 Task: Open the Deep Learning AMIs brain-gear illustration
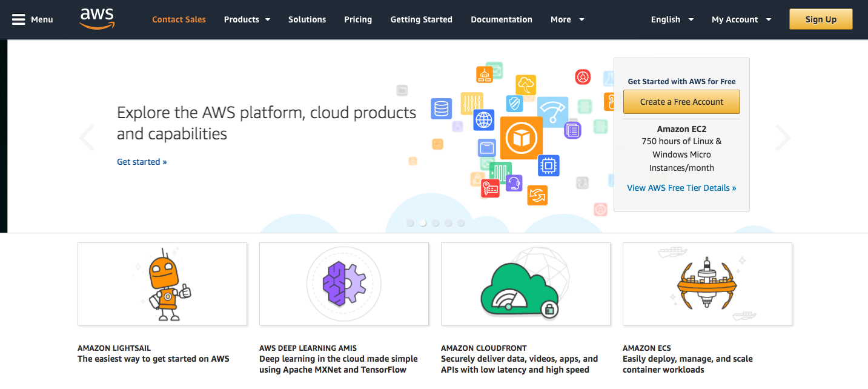344,284
